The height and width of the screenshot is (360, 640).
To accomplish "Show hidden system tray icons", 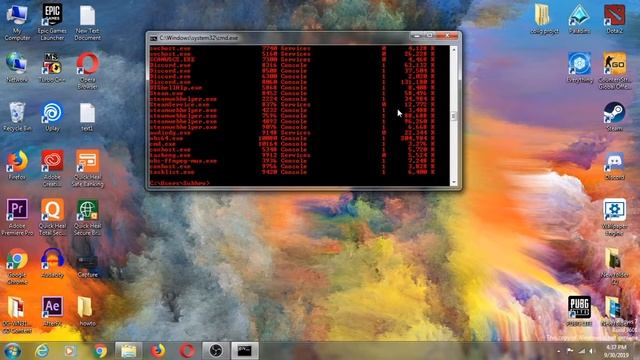I will coord(558,351).
